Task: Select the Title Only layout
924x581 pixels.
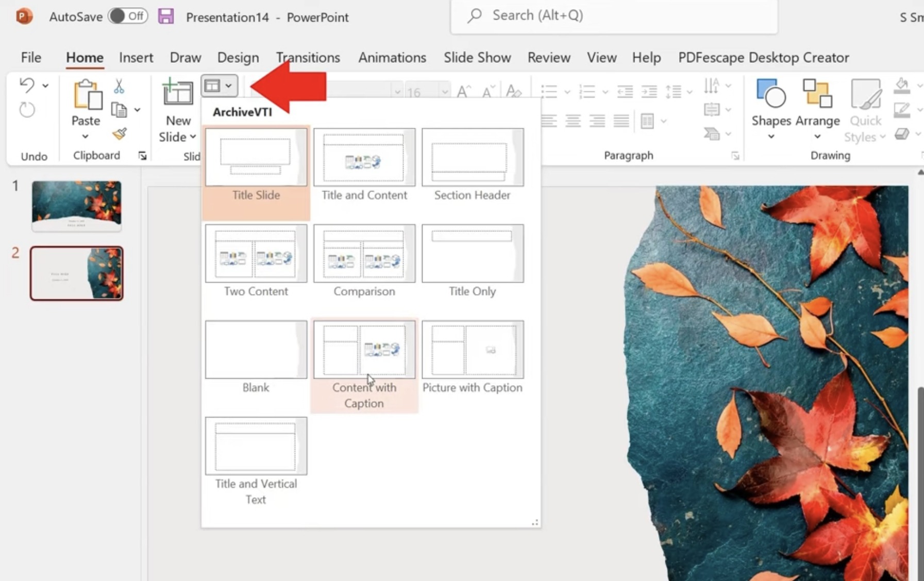Action: [x=473, y=262]
